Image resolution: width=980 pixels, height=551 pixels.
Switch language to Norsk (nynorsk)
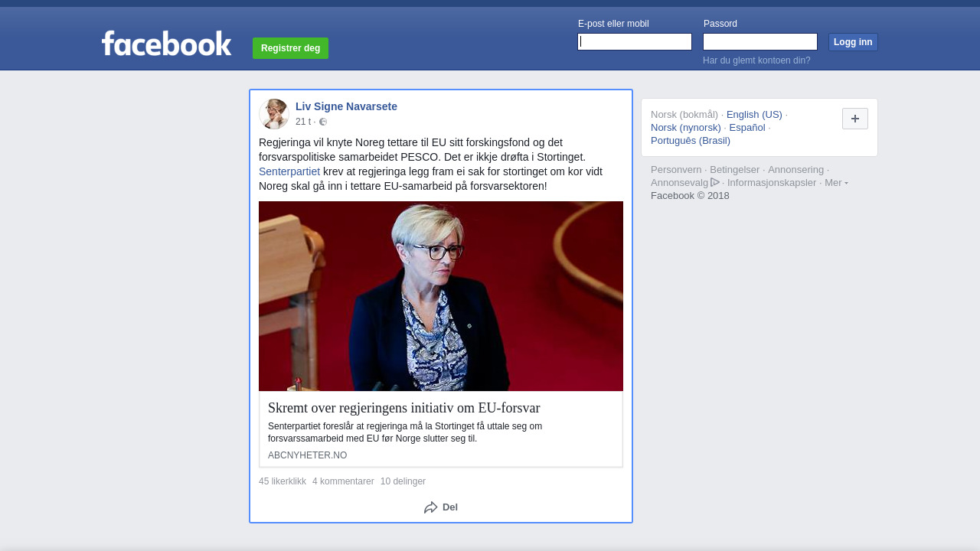pos(686,128)
